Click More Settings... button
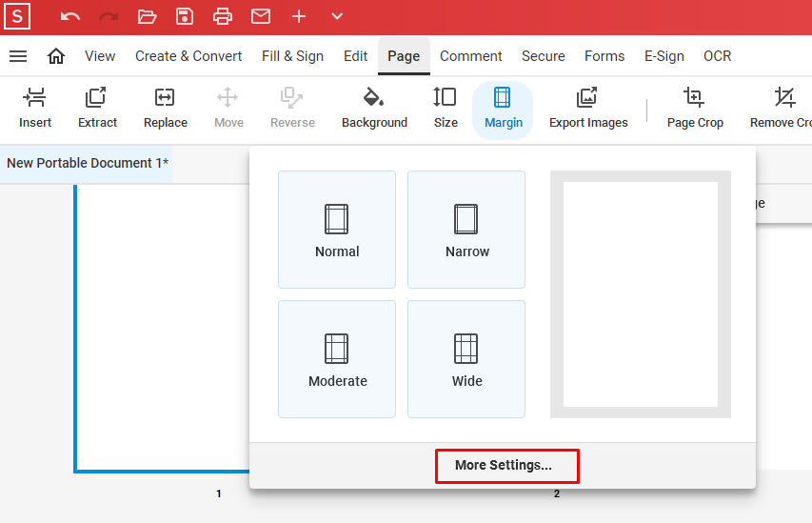Image resolution: width=812 pixels, height=523 pixels. [x=507, y=466]
